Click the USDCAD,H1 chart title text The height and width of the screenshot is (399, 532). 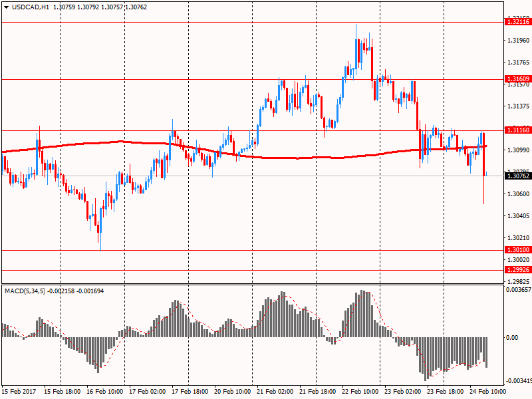coord(30,7)
